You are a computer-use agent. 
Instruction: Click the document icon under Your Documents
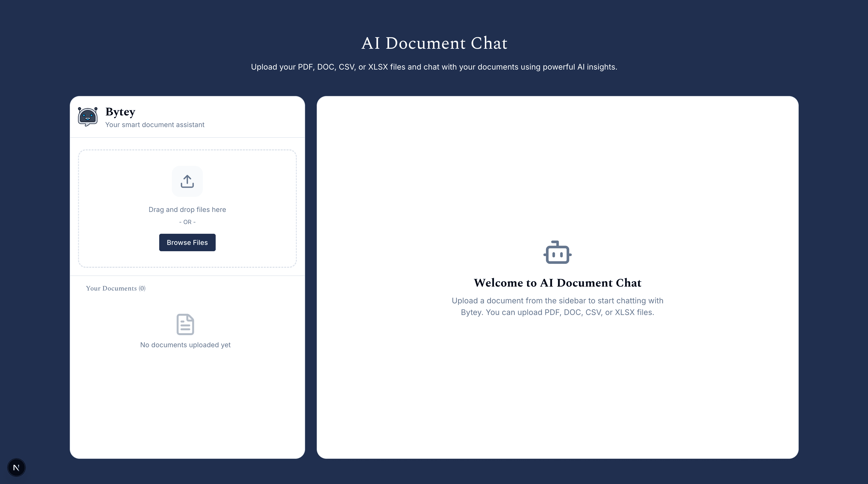185,324
